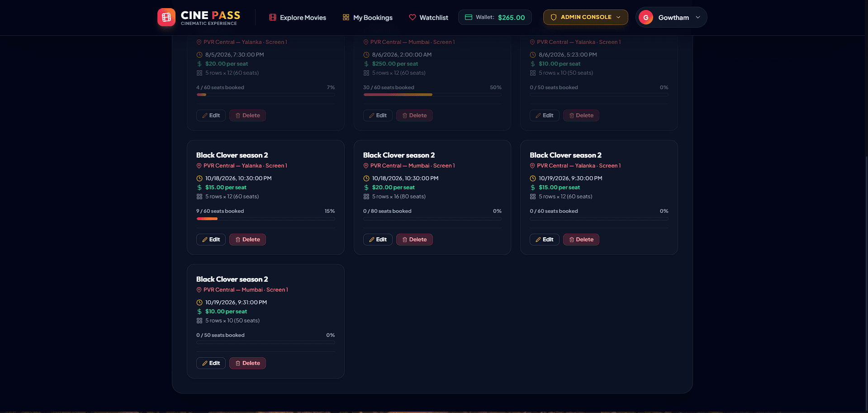
Task: Click dollar icon beside $250.00 per seat
Action: [366, 64]
